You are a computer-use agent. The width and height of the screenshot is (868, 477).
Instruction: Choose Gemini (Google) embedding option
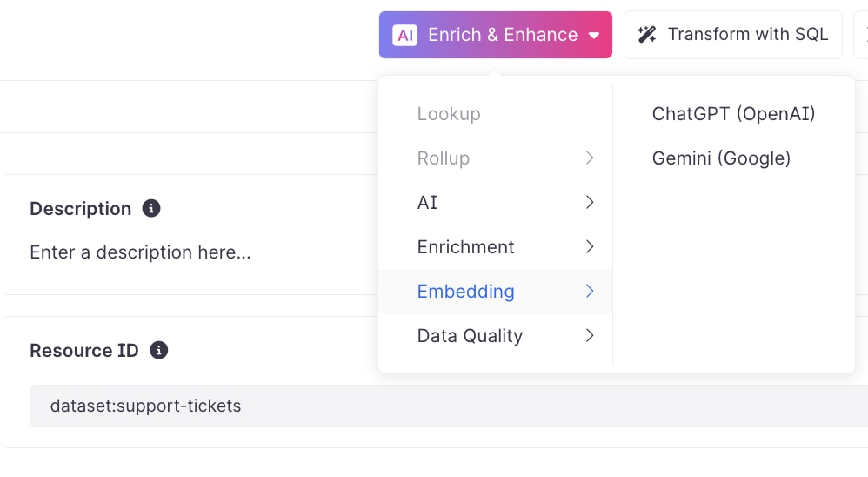click(x=721, y=158)
